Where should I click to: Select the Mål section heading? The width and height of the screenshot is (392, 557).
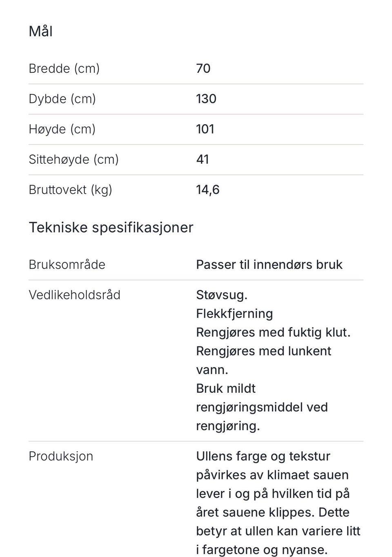pos(40,31)
